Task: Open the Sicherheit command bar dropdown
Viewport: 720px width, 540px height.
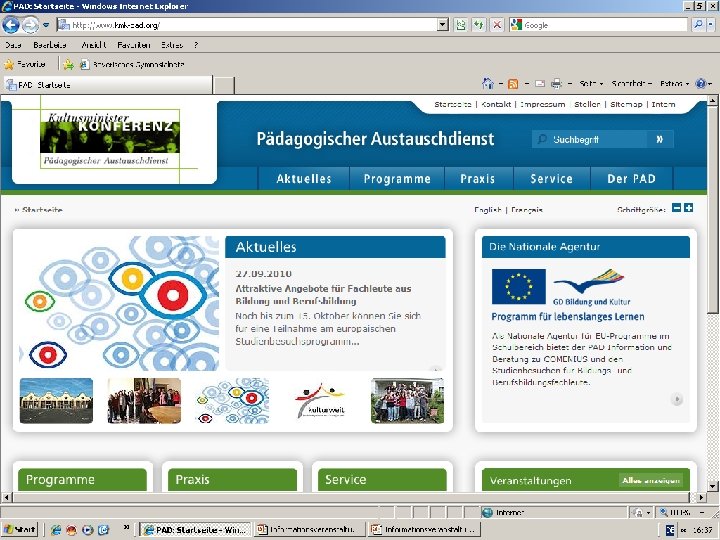Action: pos(631,84)
